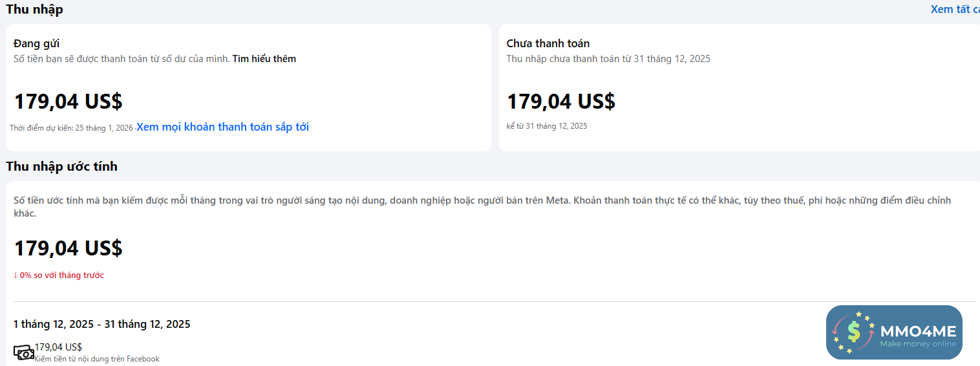The height and width of the screenshot is (366, 980).
Task: Click the "Thu nhập ước tính" section heading
Action: pyautogui.click(x=62, y=167)
